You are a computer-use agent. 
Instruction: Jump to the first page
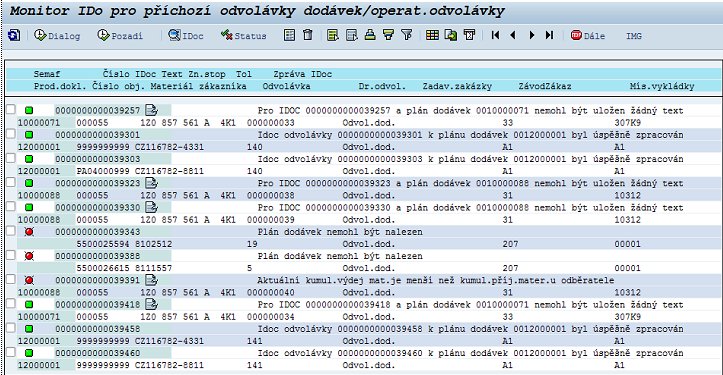coord(495,35)
